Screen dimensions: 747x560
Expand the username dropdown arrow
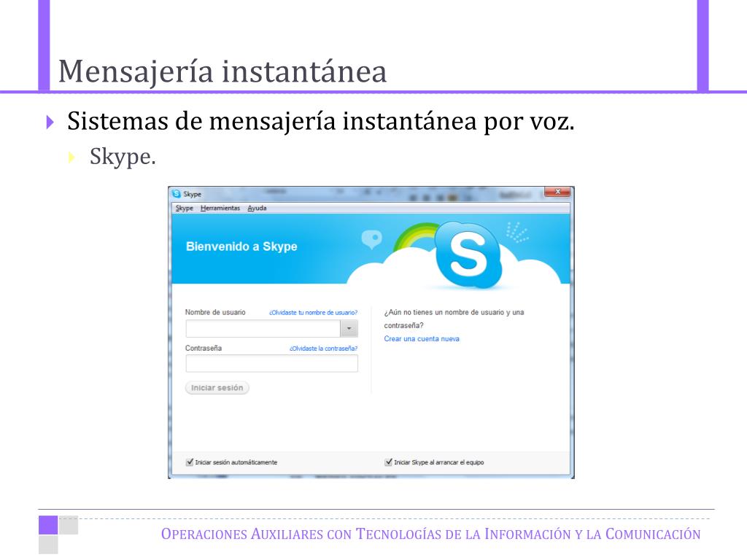pyautogui.click(x=349, y=329)
